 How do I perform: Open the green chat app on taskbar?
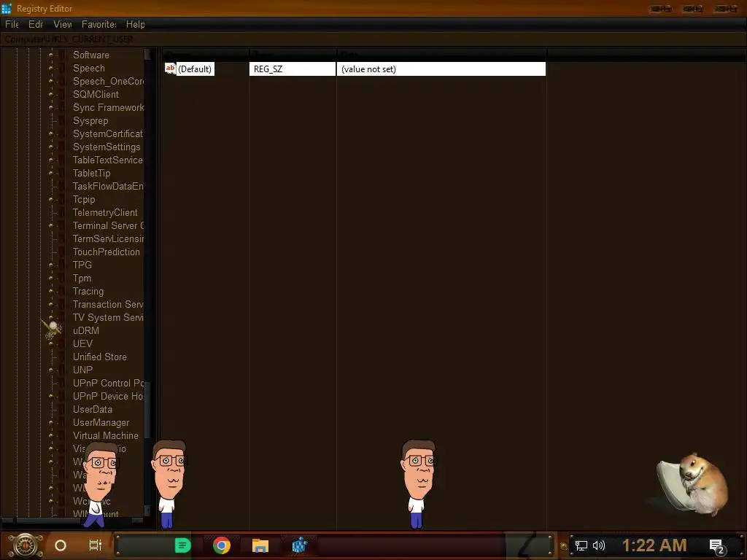(x=183, y=545)
